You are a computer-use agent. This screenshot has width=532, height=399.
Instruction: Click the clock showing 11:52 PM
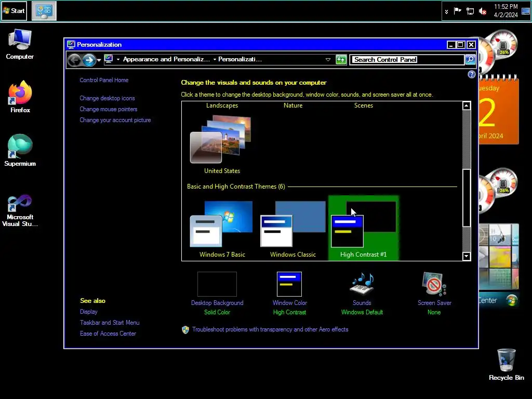coord(506,11)
